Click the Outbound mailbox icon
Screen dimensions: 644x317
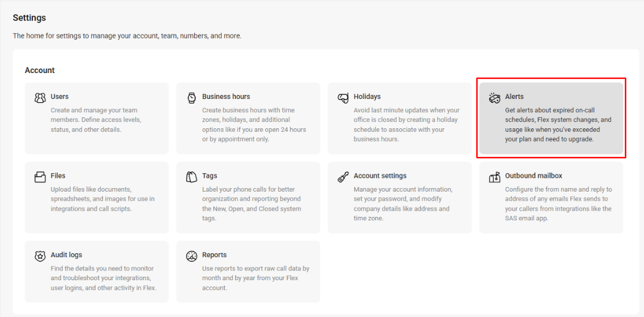[494, 177]
